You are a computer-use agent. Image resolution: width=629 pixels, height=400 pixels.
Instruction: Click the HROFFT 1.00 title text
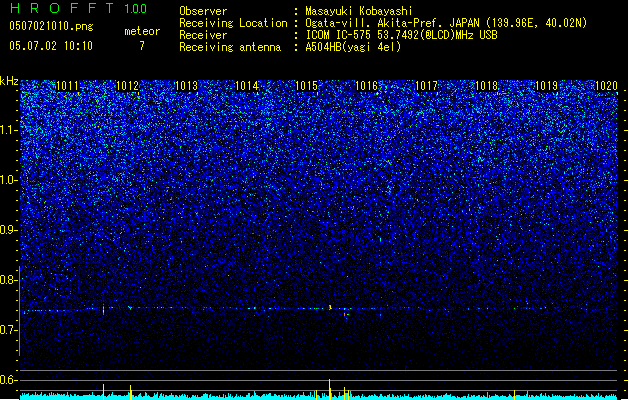click(x=78, y=8)
